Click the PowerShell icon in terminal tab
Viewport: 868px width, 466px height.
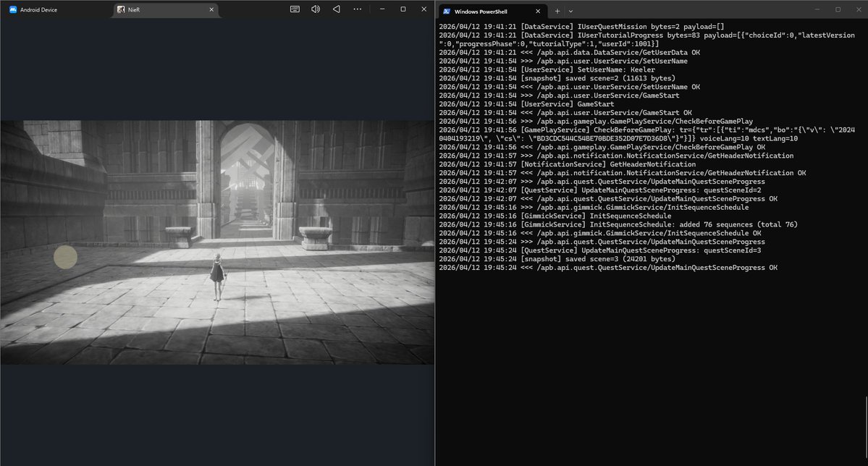446,11
